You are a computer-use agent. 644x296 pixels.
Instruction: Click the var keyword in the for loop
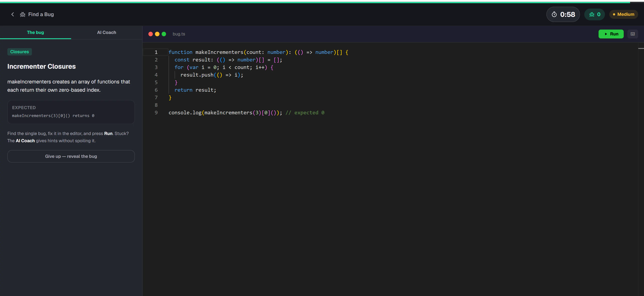194,67
